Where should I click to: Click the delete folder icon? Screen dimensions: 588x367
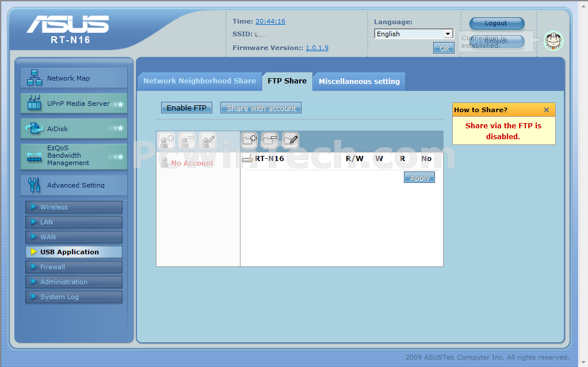(270, 140)
